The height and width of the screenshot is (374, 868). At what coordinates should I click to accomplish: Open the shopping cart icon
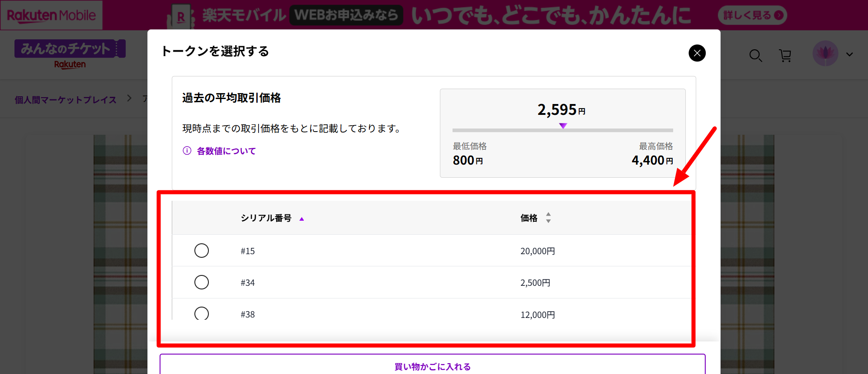pos(785,56)
